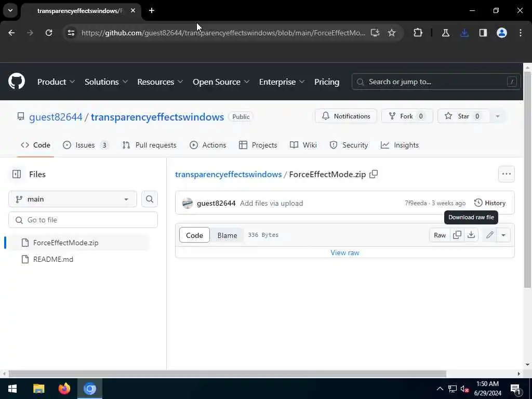
Task: Bookmark this page with the star icon
Action: click(392, 33)
